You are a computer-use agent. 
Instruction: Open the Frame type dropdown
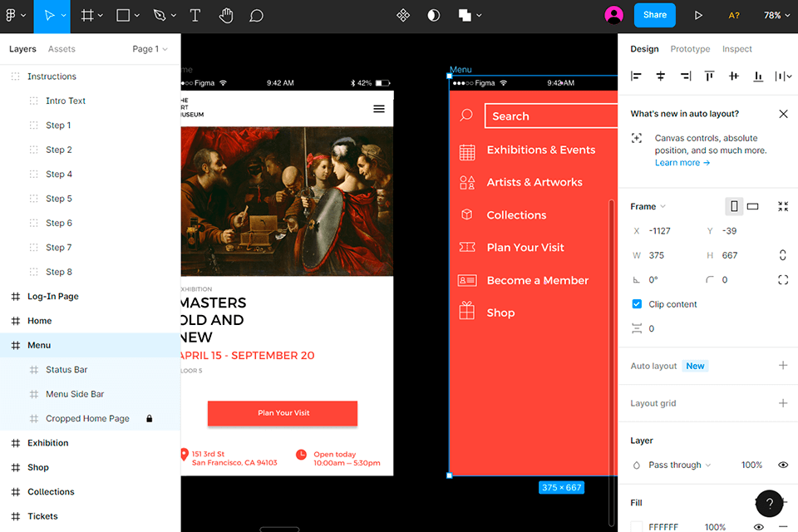click(648, 206)
